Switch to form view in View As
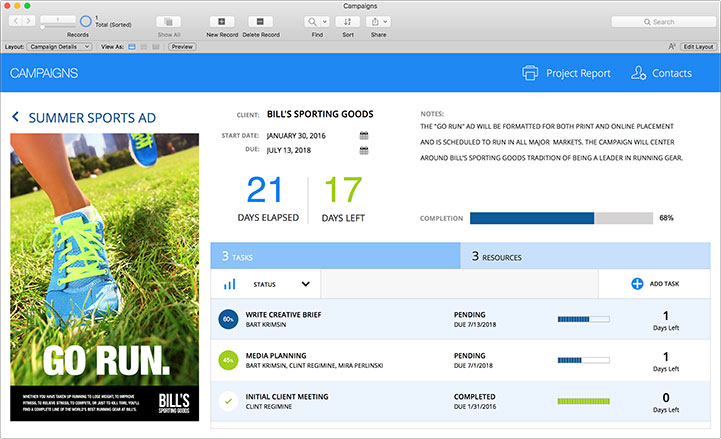 (132, 47)
